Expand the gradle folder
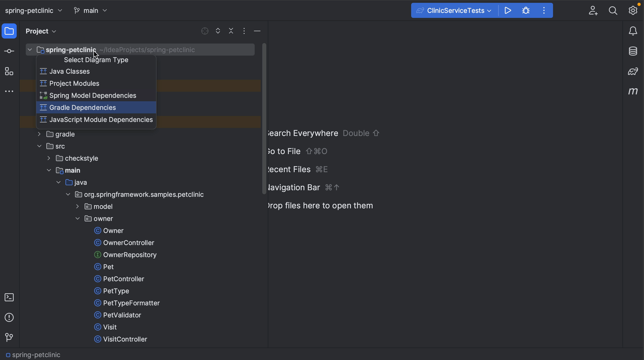The height and width of the screenshot is (360, 644). [39, 134]
